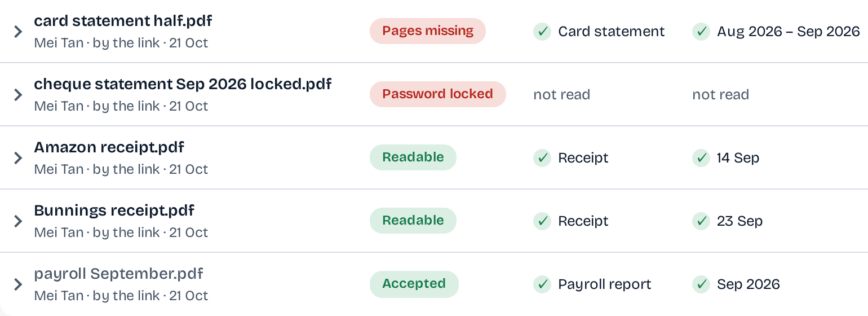This screenshot has height=316, width=868.
Task: Select the Readable badge for Amazon receipt
Action: click(413, 157)
